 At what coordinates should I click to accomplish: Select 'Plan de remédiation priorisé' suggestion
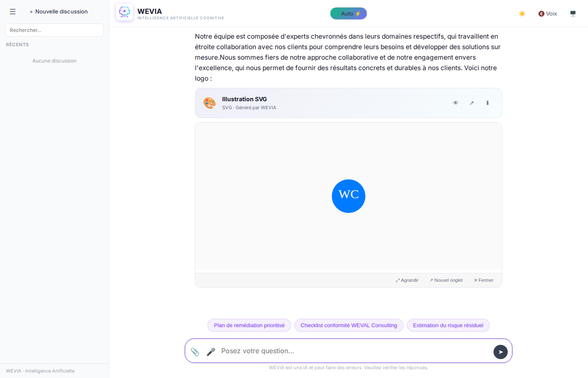point(249,325)
